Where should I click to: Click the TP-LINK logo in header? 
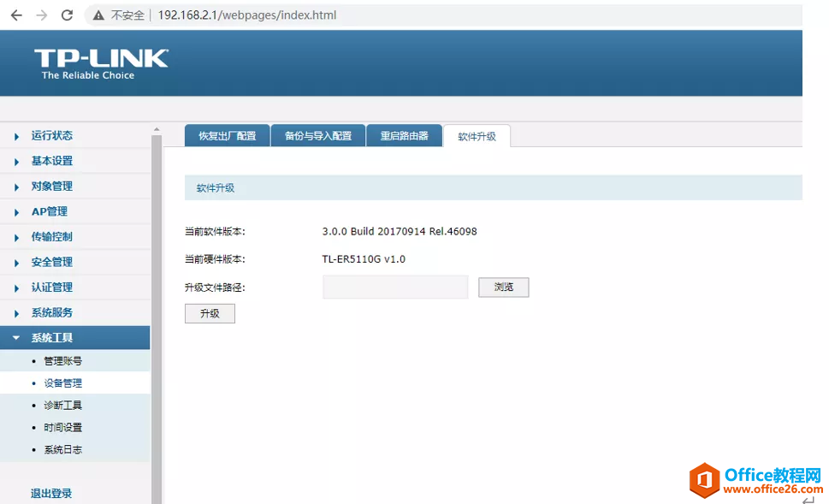[x=101, y=64]
